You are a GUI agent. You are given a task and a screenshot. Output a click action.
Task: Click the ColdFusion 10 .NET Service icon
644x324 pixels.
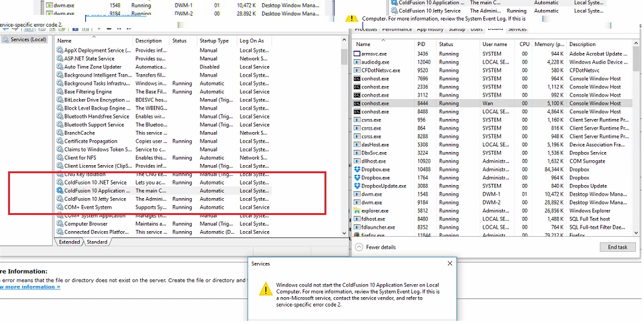[x=60, y=183]
